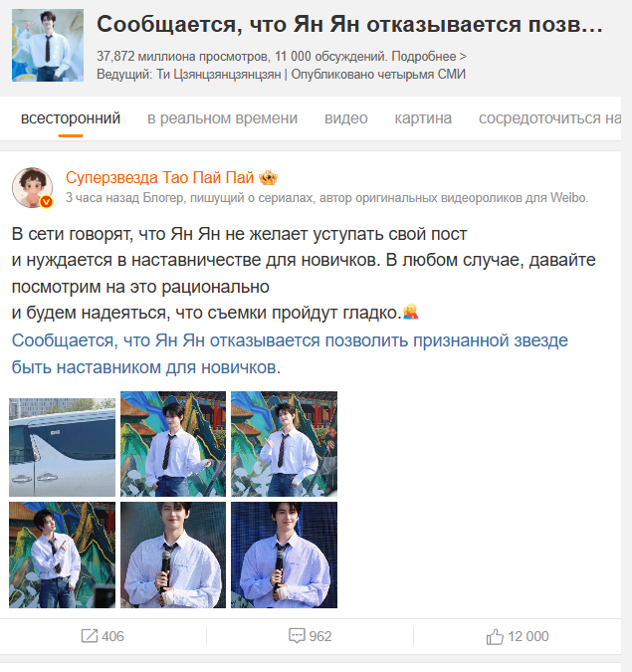This screenshot has height=672, width=632.
Task: Open comments via speech bubble icon
Action: click(297, 636)
